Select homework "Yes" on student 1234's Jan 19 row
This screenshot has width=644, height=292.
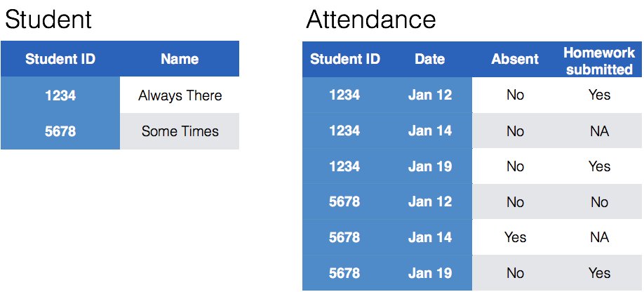pos(599,166)
